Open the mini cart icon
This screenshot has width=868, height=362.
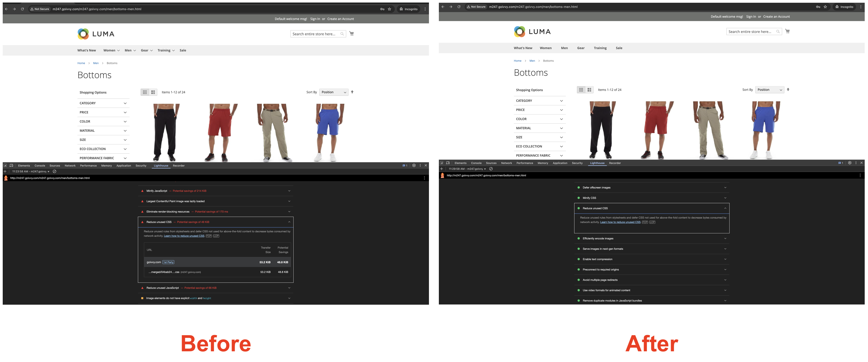(x=352, y=34)
